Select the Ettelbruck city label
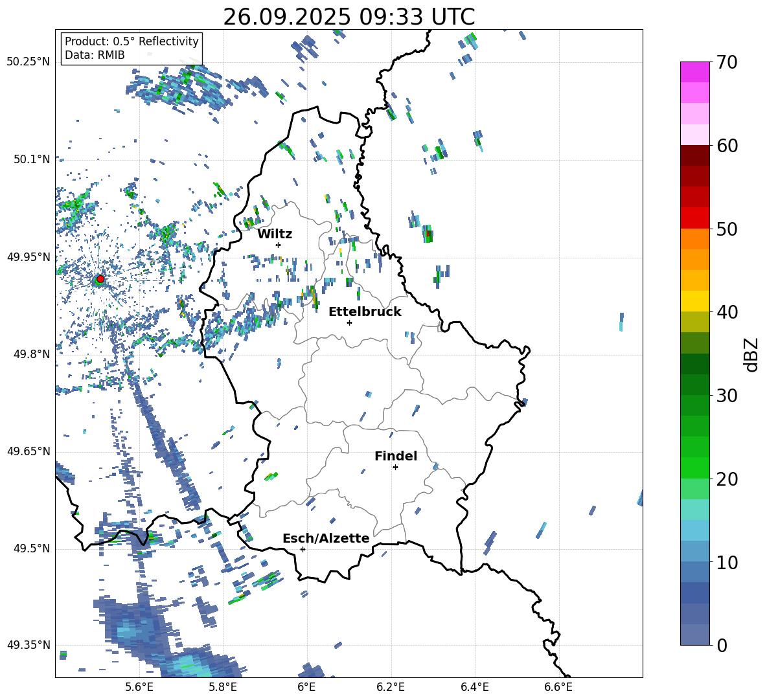 365,311
